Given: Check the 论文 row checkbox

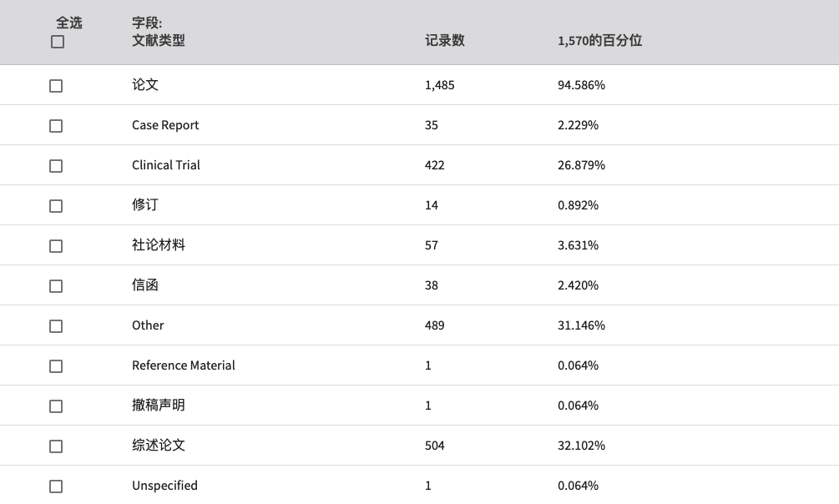Looking at the screenshot, I should [x=56, y=86].
